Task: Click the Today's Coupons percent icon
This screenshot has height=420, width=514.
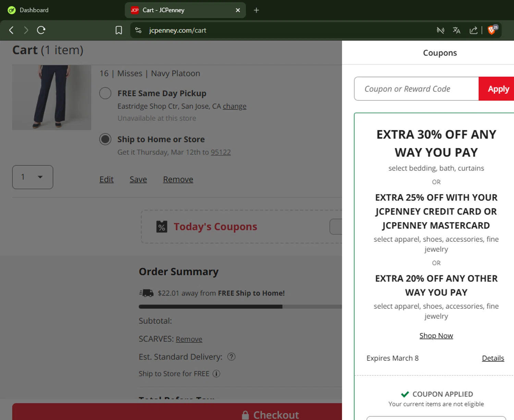Action: pos(162,227)
